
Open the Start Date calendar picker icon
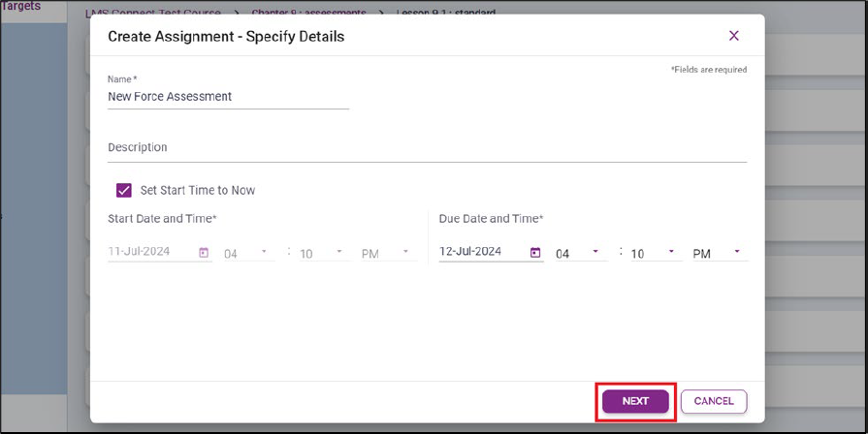[x=204, y=253]
